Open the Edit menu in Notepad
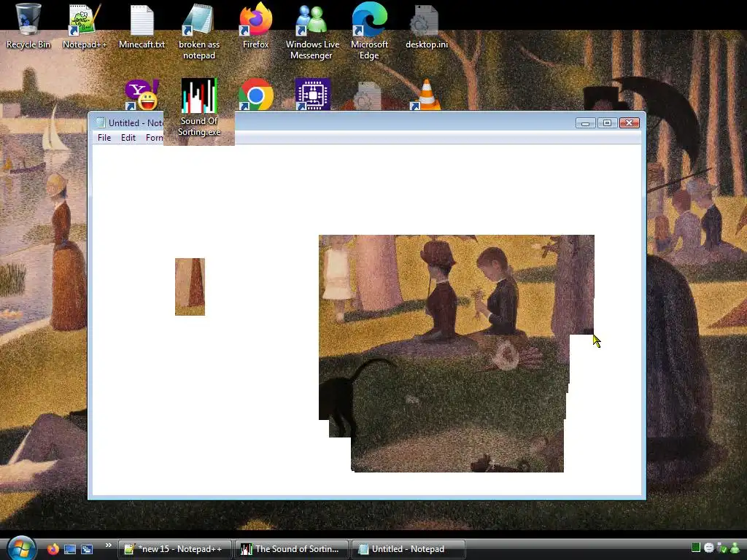This screenshot has height=560, width=747. tap(128, 138)
